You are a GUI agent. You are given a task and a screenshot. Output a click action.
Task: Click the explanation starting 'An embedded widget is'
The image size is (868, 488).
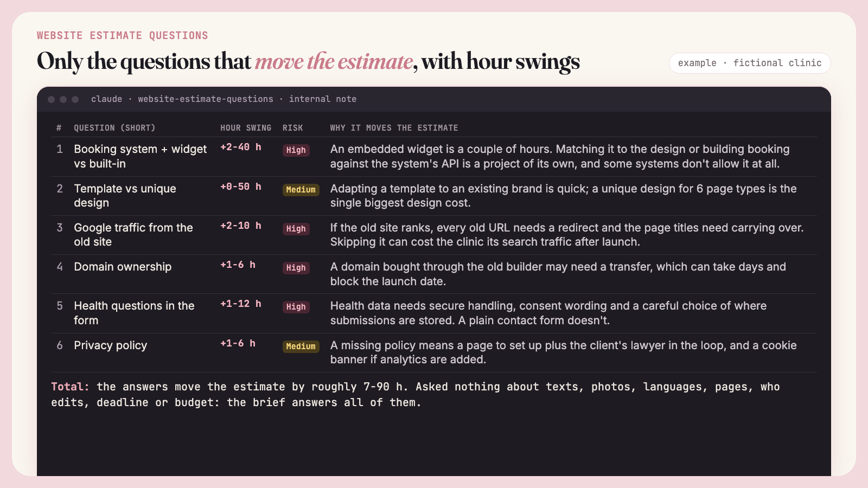point(560,156)
